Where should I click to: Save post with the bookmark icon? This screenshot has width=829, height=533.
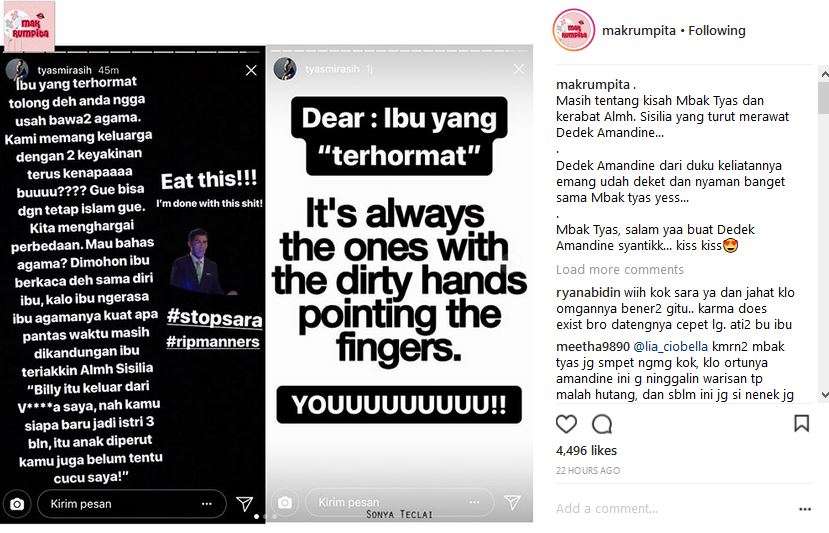[x=802, y=423]
